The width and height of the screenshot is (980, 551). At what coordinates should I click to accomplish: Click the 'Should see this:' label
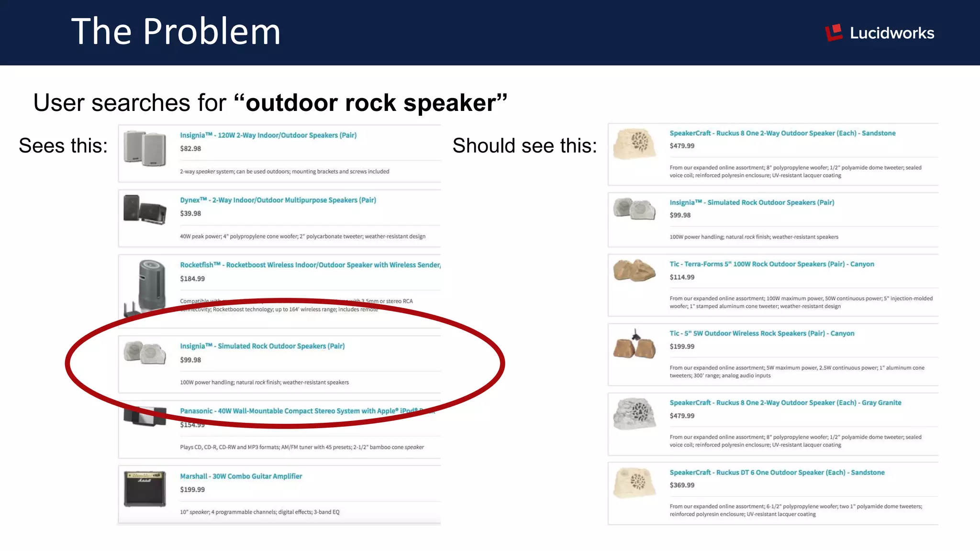pyautogui.click(x=524, y=145)
